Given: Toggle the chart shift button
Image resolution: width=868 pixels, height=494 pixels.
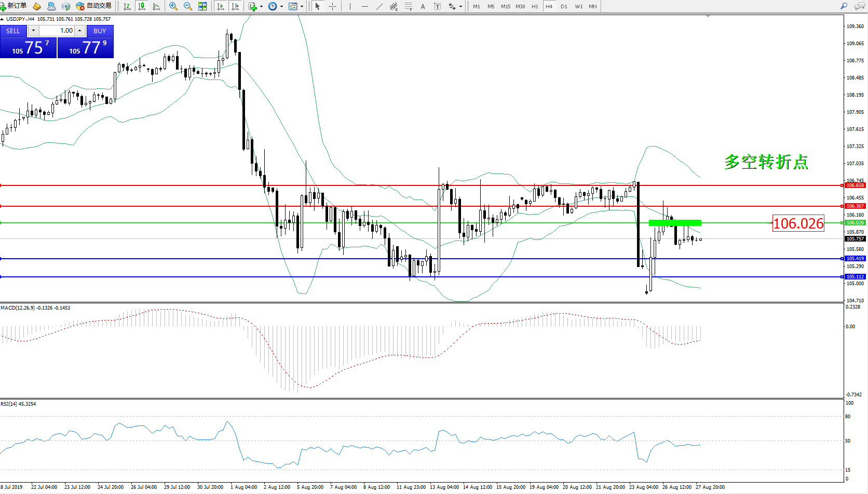Looking at the screenshot, I should 235,6.
